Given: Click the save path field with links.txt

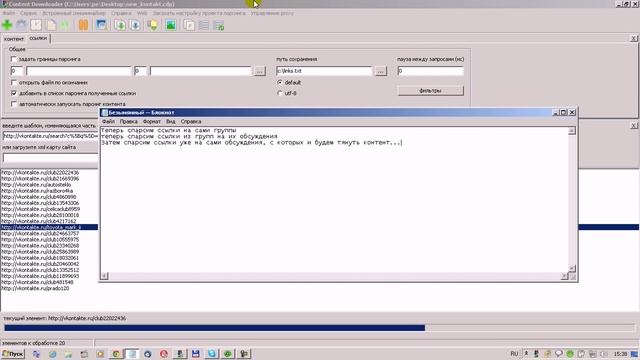Looking at the screenshot, I should click(x=324, y=71).
